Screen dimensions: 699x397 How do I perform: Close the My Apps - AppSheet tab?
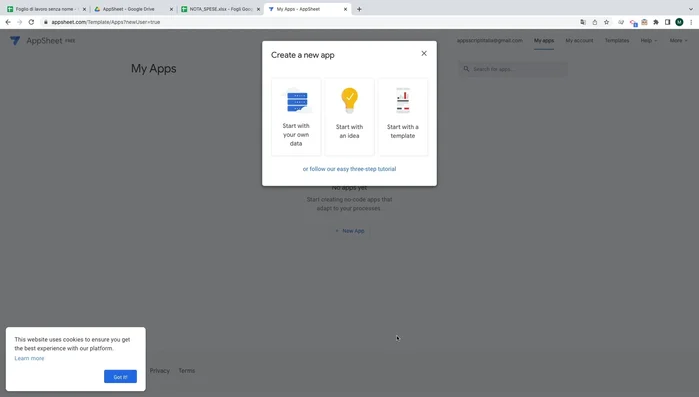point(345,9)
